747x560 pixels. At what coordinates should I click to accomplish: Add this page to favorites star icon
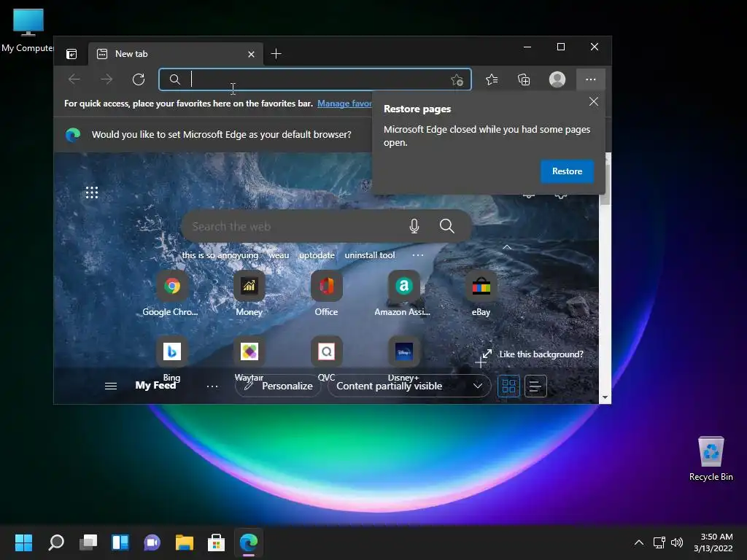(x=457, y=80)
